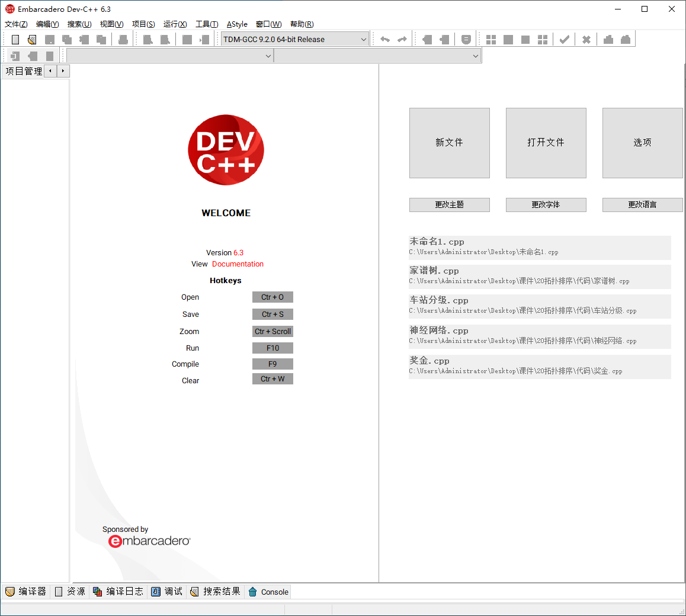This screenshot has height=616, width=686.
Task: Open the 窗口 menu
Action: (268, 24)
